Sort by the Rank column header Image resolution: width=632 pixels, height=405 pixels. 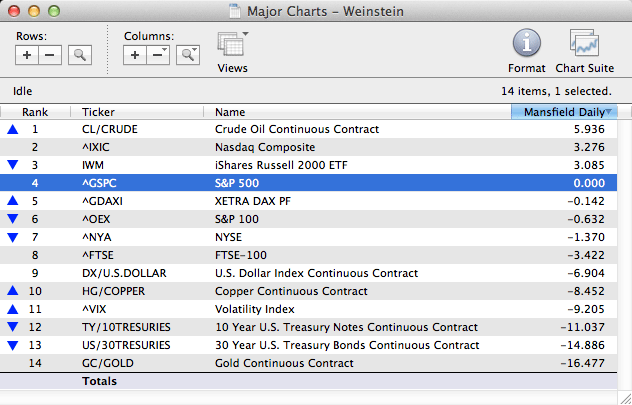[x=36, y=112]
